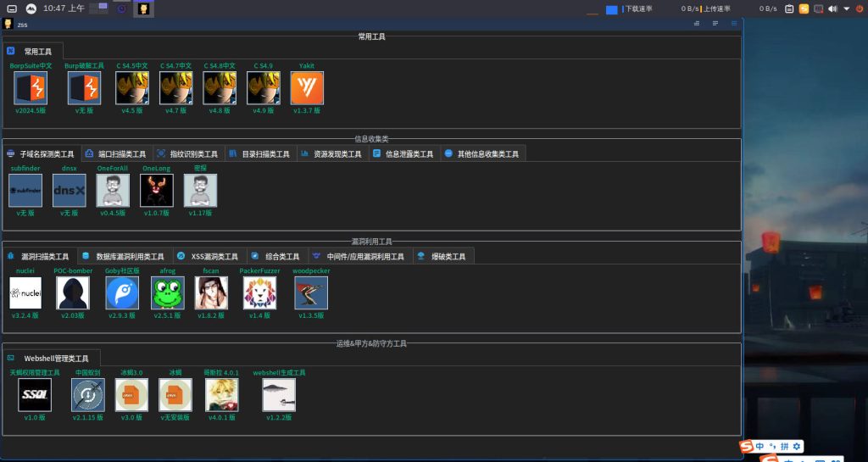Open C S4.7中文 tool icon
The image size is (868, 462).
click(x=176, y=88)
